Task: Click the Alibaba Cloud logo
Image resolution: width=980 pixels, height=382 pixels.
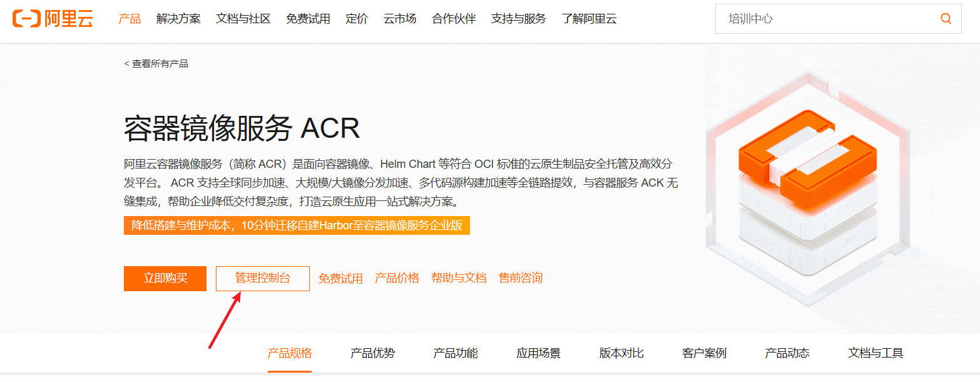Action: coord(53,19)
